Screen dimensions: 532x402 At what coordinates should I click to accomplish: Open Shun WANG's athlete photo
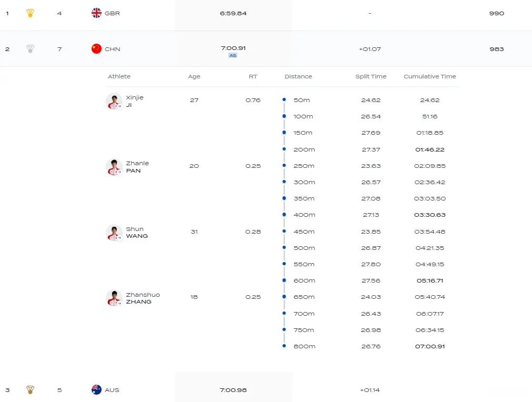coord(114,233)
